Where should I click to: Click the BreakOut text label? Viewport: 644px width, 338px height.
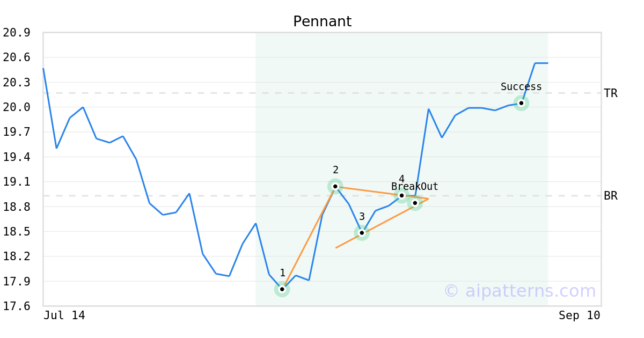pos(415,187)
